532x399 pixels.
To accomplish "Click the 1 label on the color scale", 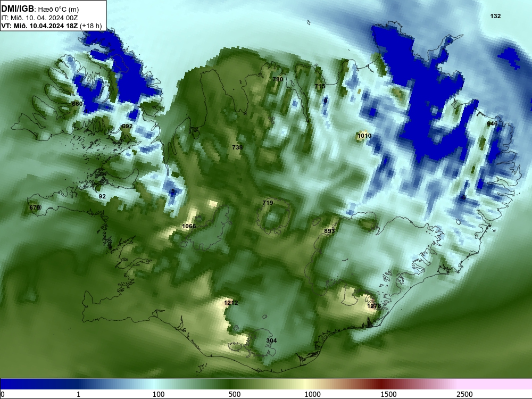I will 78,394.
